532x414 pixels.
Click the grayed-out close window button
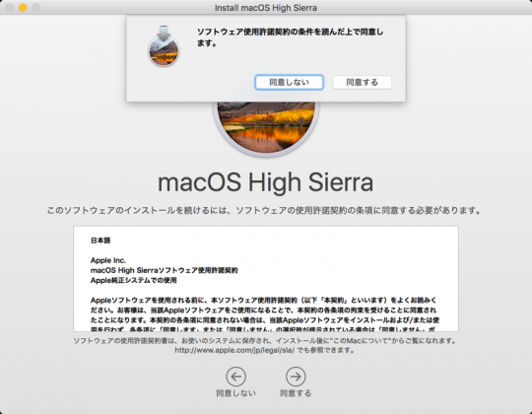point(10,8)
